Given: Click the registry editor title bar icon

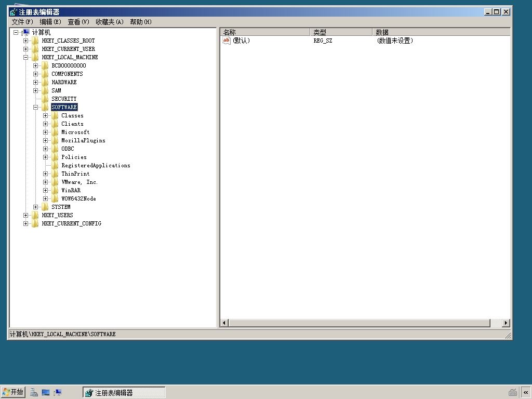Looking at the screenshot, I should 13,12.
